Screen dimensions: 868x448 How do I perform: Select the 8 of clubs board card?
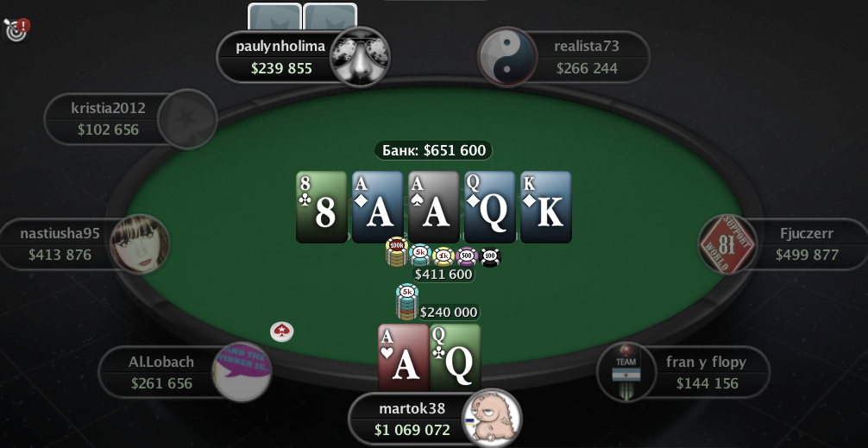tap(322, 207)
